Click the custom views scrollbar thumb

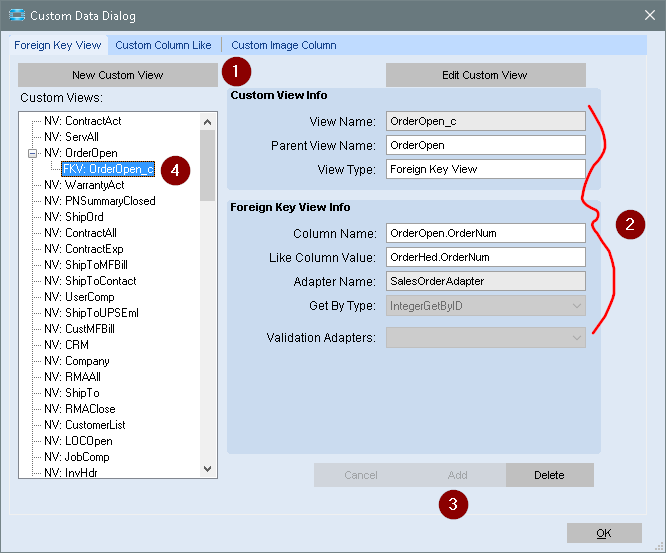tap(207, 166)
